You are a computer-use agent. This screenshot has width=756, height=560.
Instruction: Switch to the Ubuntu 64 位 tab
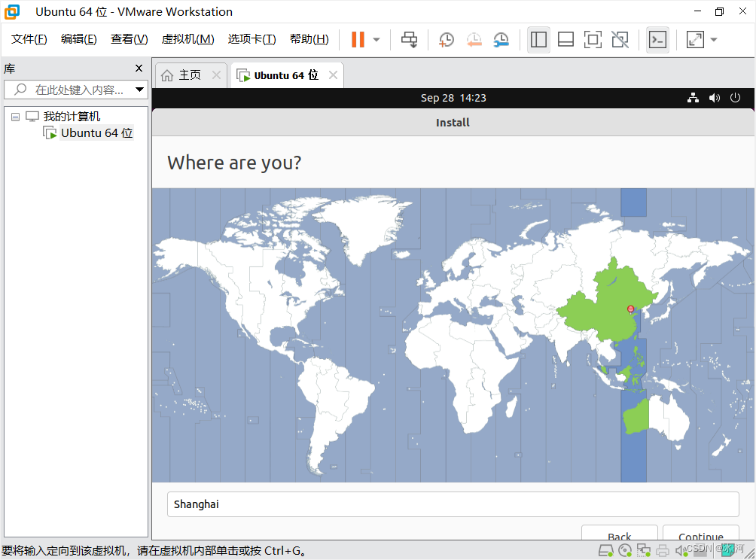pos(286,75)
